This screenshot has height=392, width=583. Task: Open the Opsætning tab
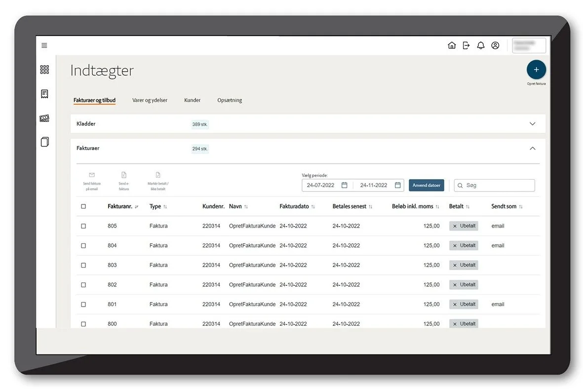(230, 100)
